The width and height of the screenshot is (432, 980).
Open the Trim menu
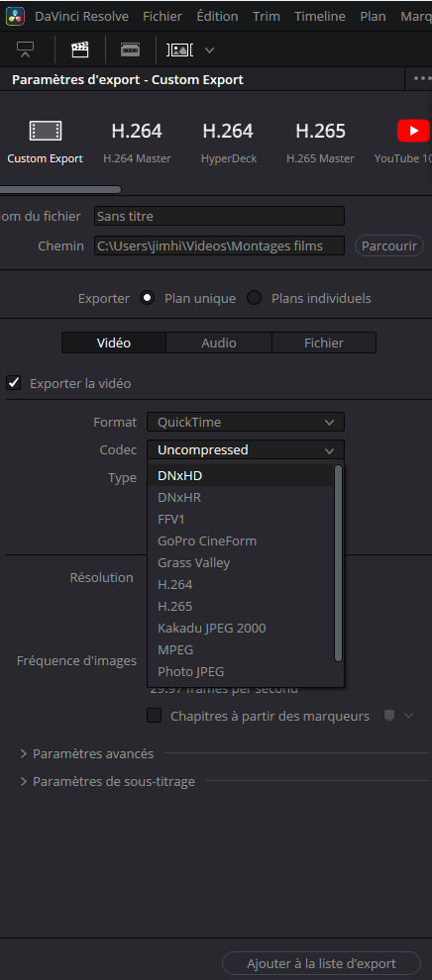[x=267, y=16]
